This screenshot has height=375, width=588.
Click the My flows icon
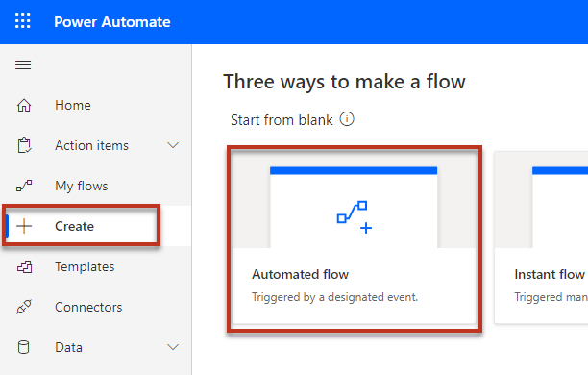[x=24, y=186]
